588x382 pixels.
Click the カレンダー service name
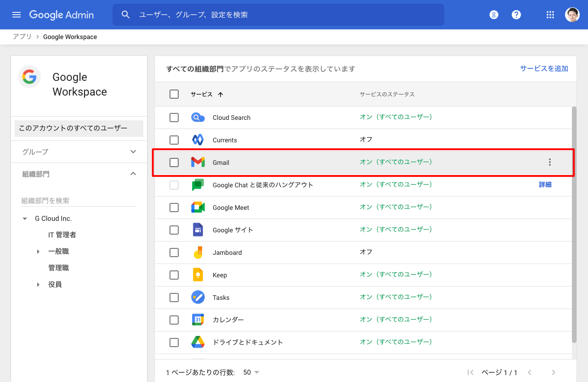(x=228, y=320)
